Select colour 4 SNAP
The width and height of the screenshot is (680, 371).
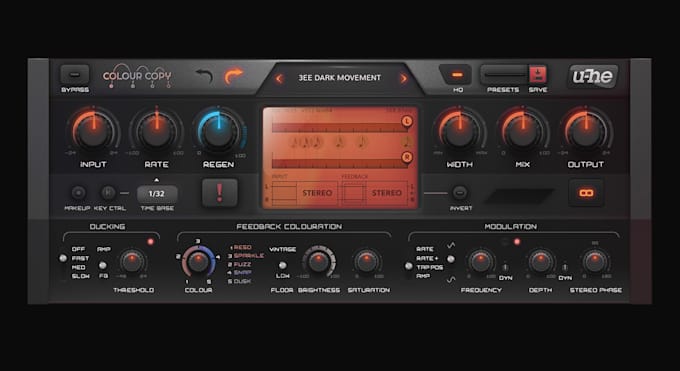click(x=239, y=273)
